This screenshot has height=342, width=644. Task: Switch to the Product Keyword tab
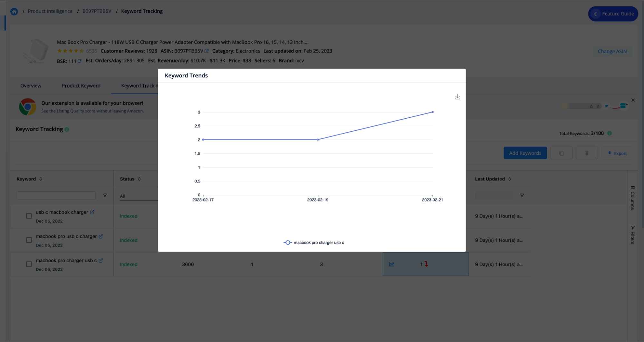click(81, 86)
